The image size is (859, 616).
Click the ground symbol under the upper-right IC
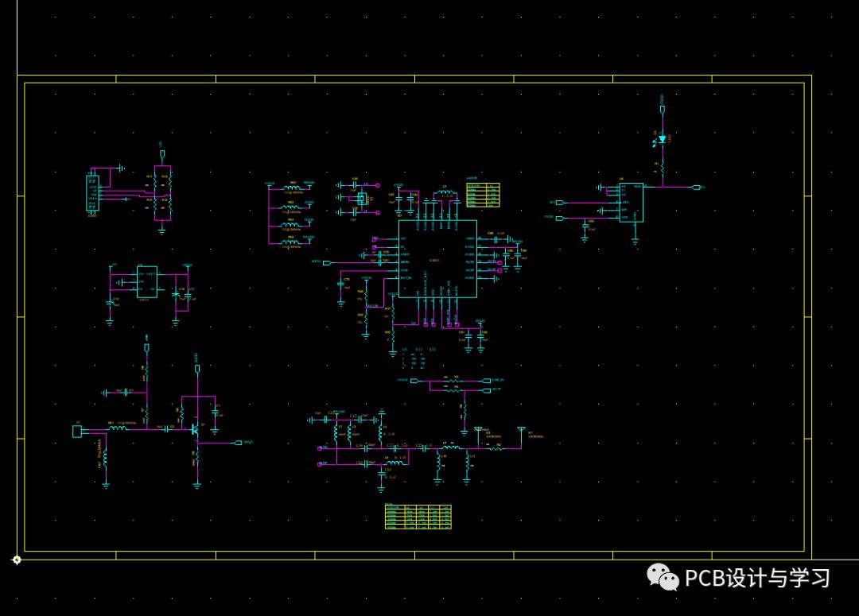click(635, 240)
